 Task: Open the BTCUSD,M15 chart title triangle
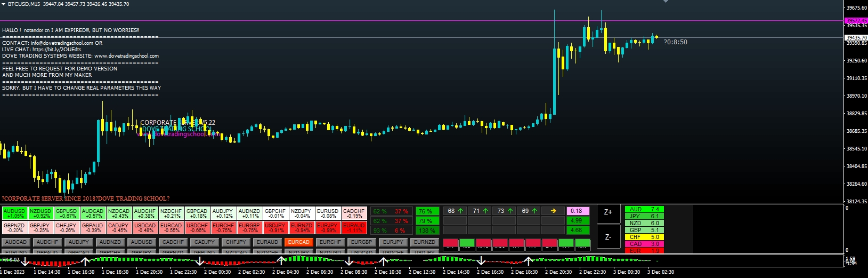tap(4, 4)
